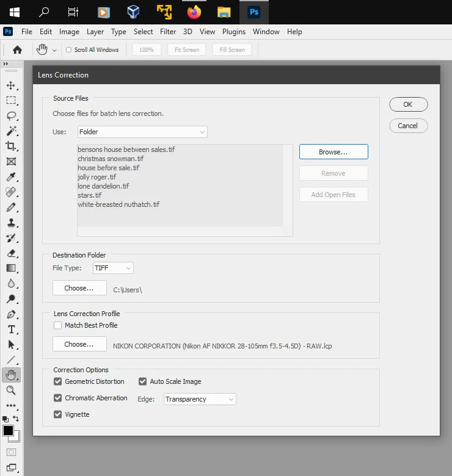Click Choose for destination folder

pos(79,288)
